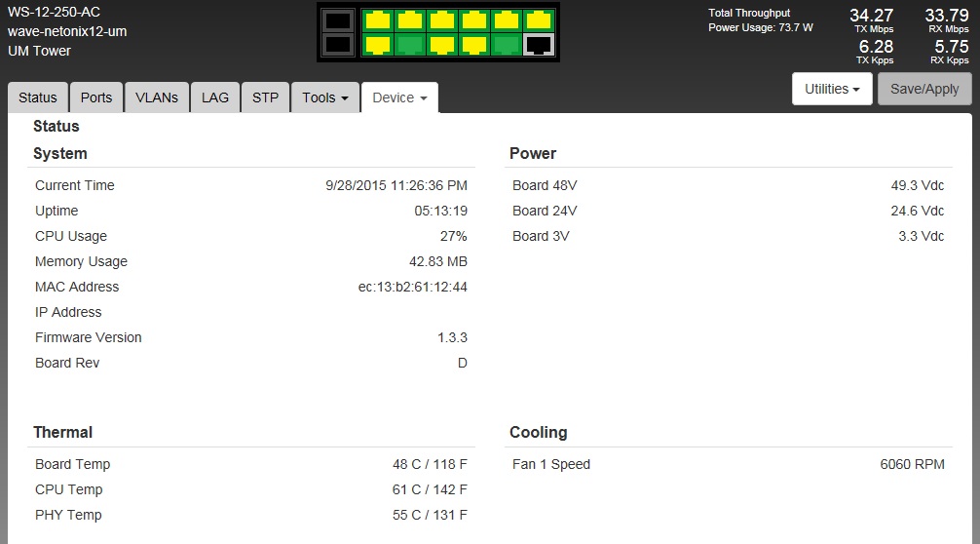The height and width of the screenshot is (544, 980).
Task: Switch to the LAG tab
Action: [x=215, y=97]
